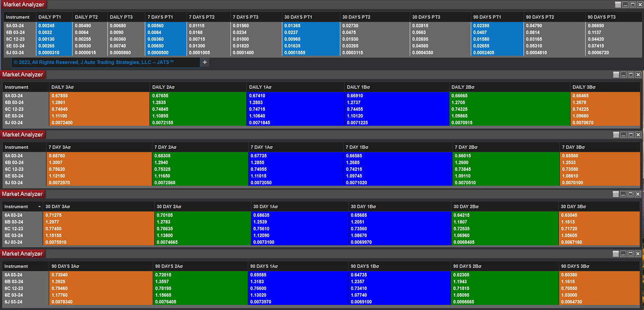Click the green 1.3597 cell under 90 DAYS 2Aσ
Viewport: 644px width, 310px height.
coord(200,282)
